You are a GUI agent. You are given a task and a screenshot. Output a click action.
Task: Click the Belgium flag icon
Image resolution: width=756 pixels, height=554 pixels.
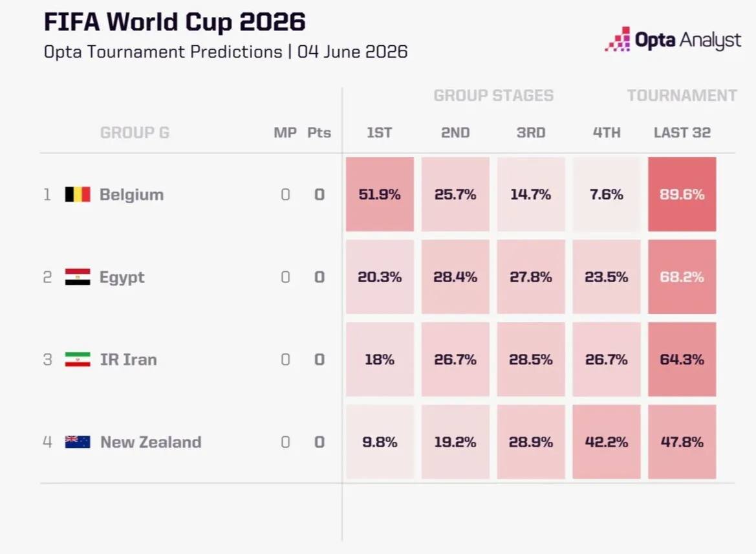point(78,194)
